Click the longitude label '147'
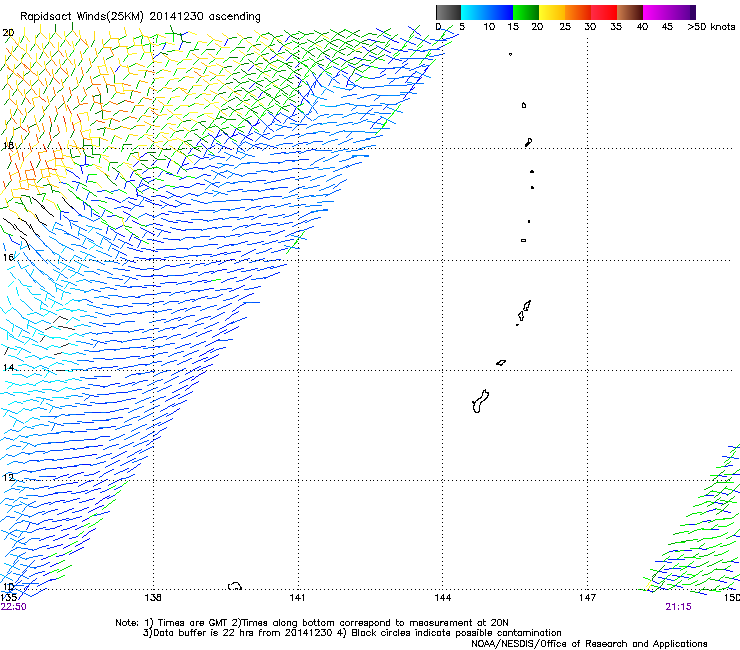This screenshot has width=740, height=650. coord(587,598)
